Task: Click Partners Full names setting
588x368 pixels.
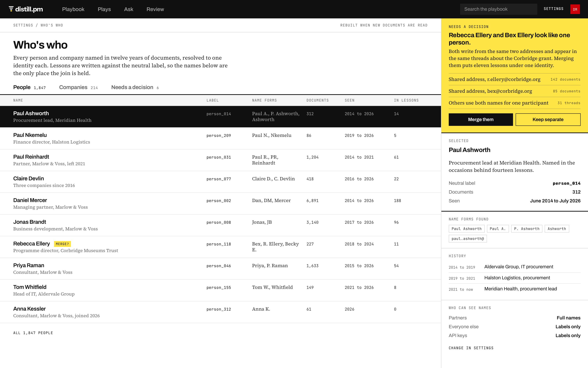Action: click(514, 318)
